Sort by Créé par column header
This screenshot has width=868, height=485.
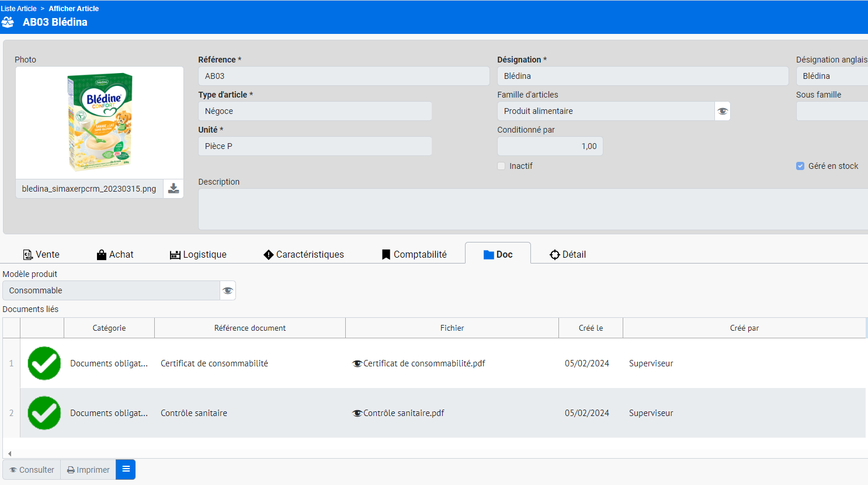click(744, 328)
